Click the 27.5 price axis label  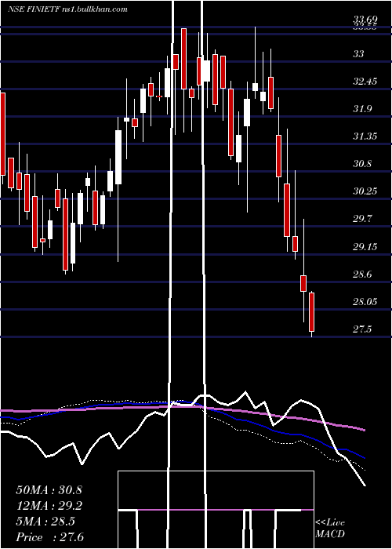pos(362,329)
